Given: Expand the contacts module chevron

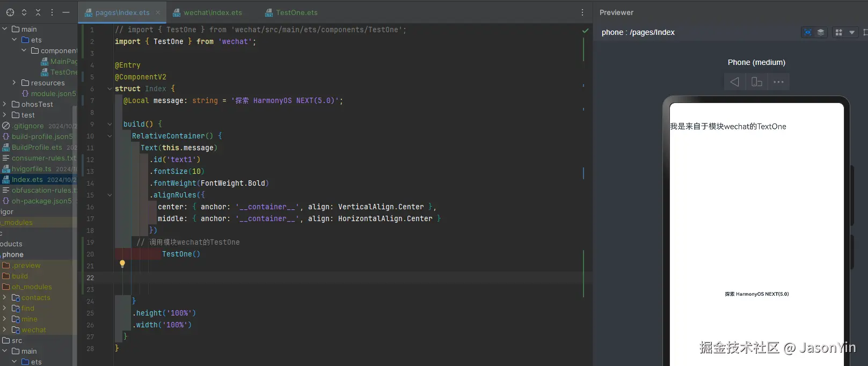Looking at the screenshot, I should (4, 297).
